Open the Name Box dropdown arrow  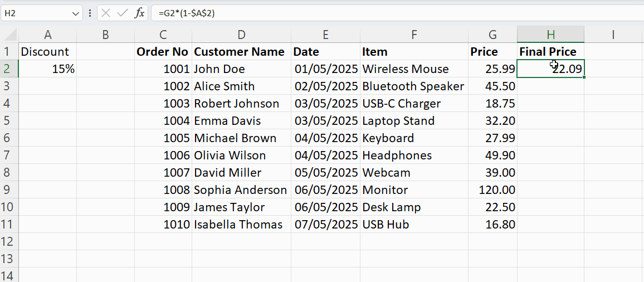click(76, 13)
